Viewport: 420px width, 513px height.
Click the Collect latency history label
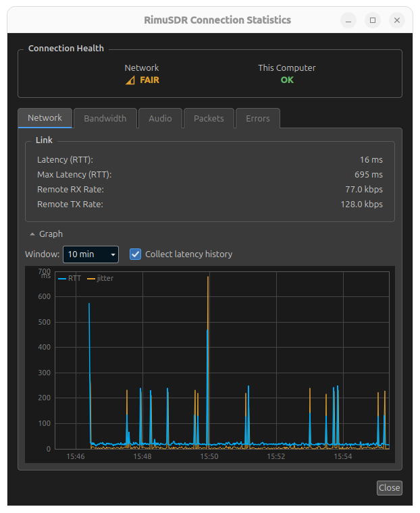pyautogui.click(x=189, y=254)
